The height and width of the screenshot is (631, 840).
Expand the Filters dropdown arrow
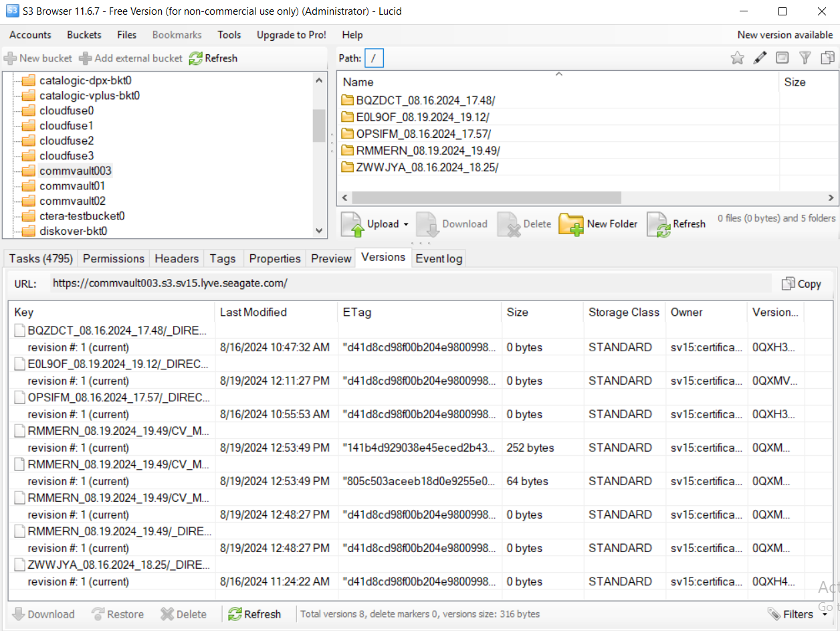pyautogui.click(x=824, y=614)
